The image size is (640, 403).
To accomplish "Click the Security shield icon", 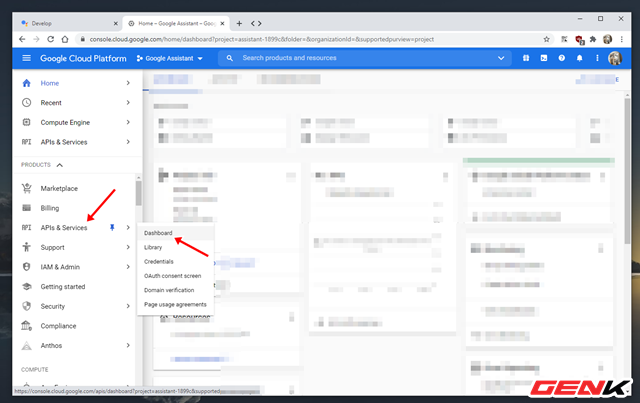I will [27, 306].
